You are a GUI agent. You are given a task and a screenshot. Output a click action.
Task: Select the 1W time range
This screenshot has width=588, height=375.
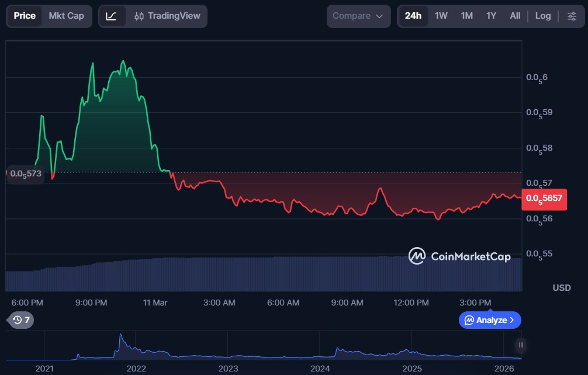point(441,16)
